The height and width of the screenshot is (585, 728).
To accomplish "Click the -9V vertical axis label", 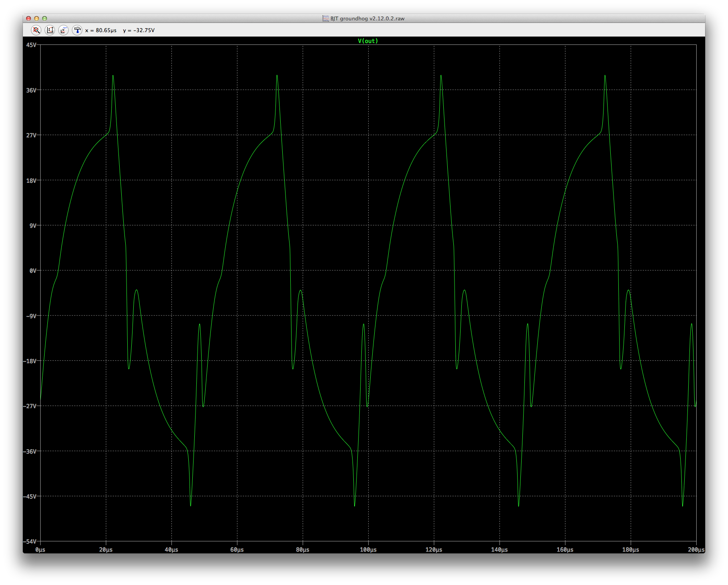I will pos(31,316).
